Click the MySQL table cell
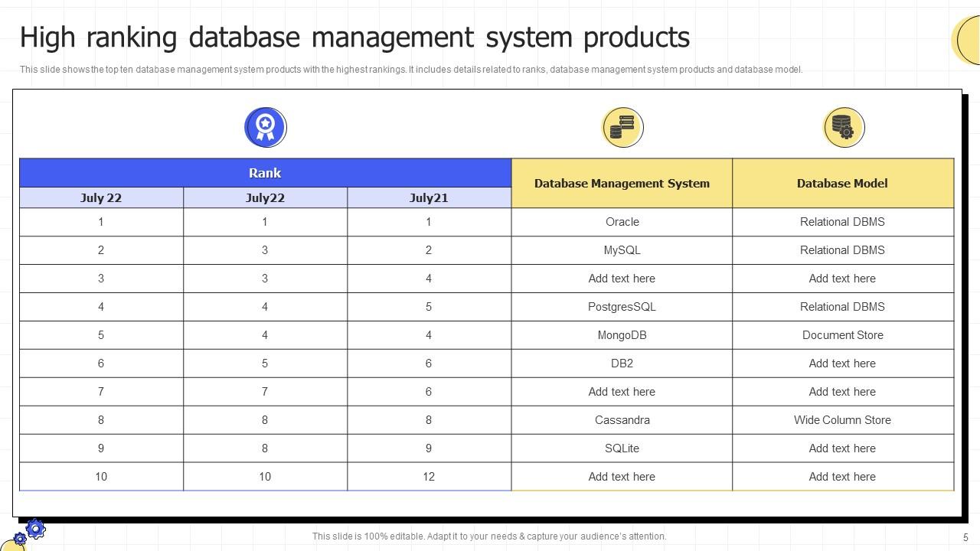This screenshot has height=551, width=980. (x=622, y=250)
